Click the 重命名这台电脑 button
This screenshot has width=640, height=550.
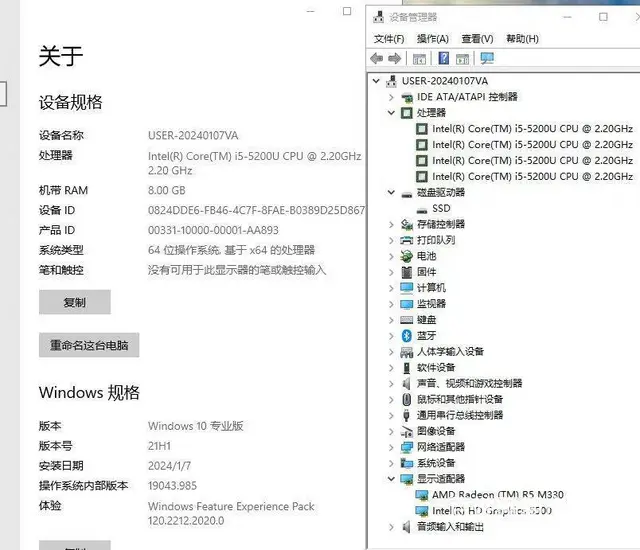pyautogui.click(x=89, y=345)
